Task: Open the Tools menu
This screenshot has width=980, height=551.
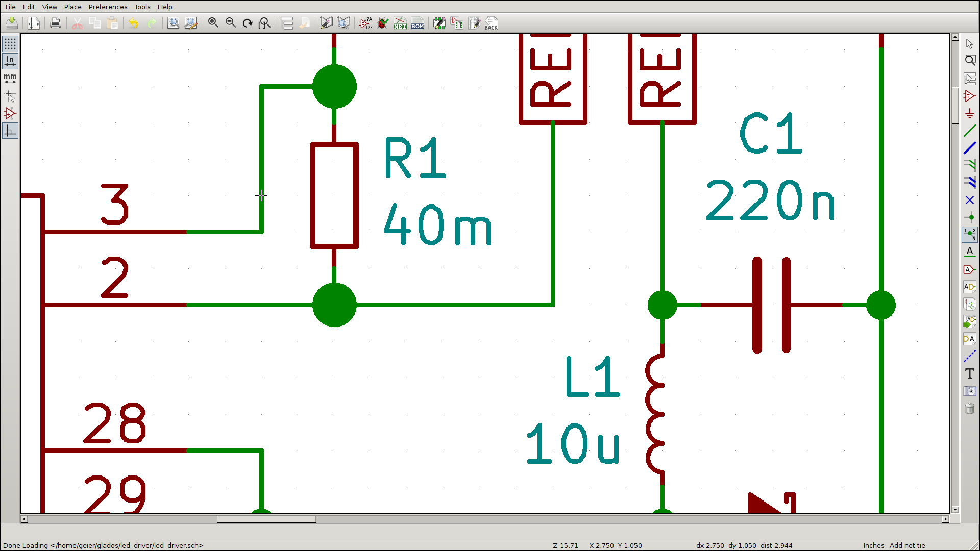Action: (142, 7)
